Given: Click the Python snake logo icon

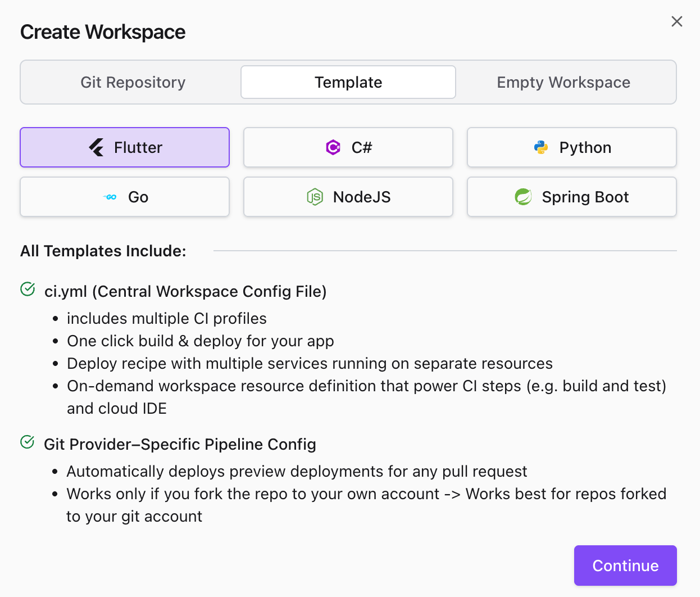Looking at the screenshot, I should [541, 147].
